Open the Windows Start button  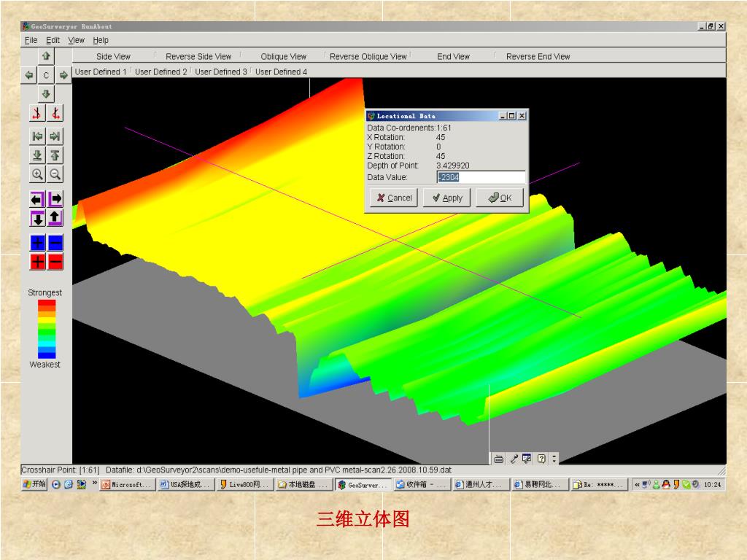34,484
